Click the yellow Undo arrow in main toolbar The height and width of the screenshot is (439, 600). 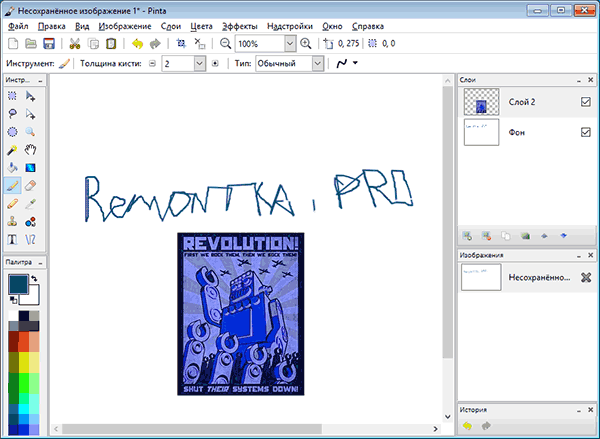(x=137, y=44)
